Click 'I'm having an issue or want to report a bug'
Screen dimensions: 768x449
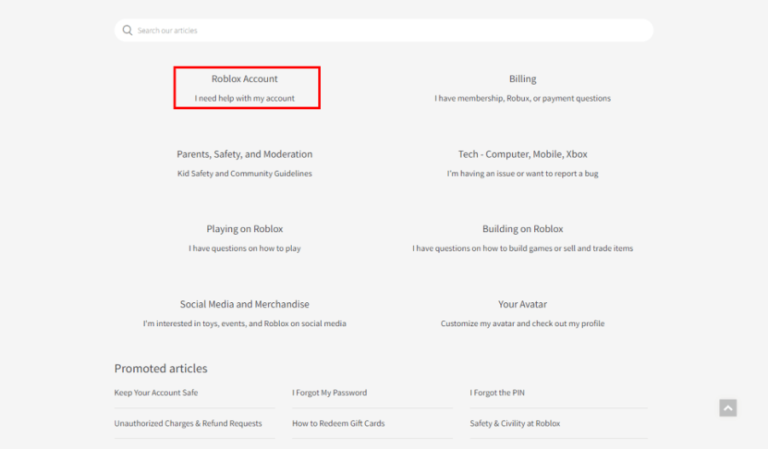tap(522, 174)
